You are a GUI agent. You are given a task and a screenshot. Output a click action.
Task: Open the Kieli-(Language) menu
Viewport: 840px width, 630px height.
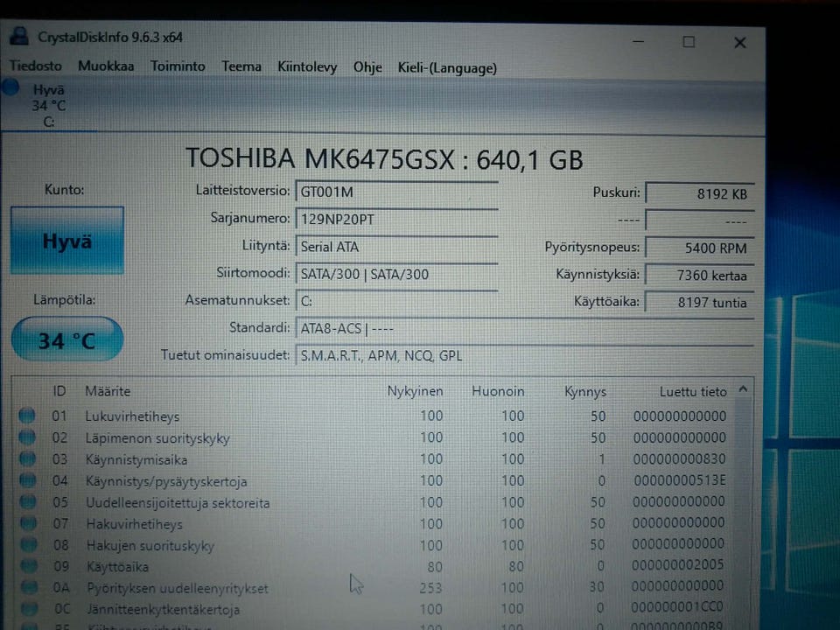pyautogui.click(x=447, y=68)
